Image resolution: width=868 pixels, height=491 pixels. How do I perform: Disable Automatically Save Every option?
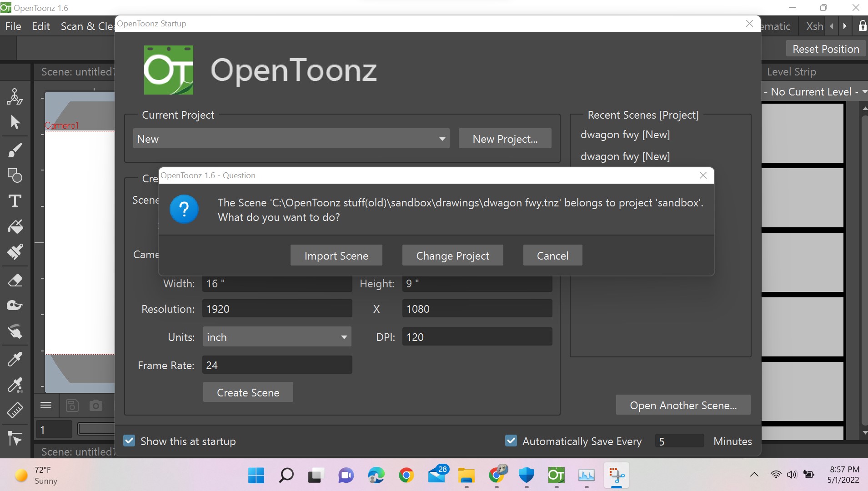(x=510, y=440)
